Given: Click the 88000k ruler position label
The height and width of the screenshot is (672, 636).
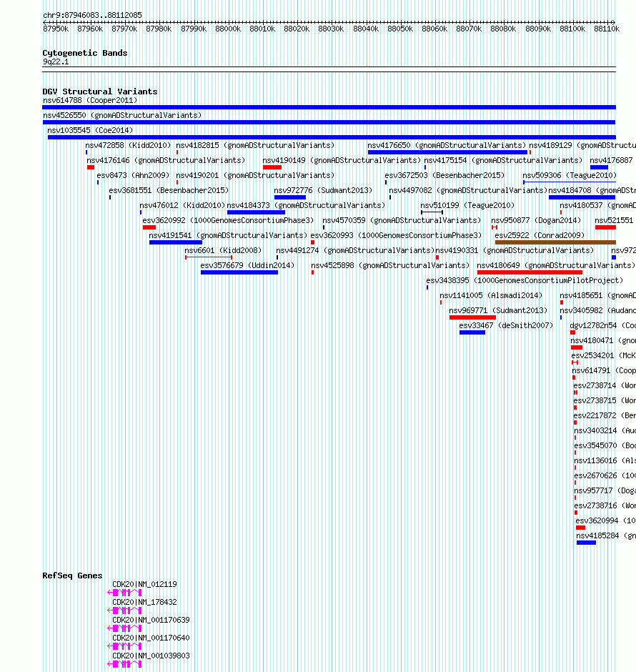Looking at the screenshot, I should click(x=228, y=29).
